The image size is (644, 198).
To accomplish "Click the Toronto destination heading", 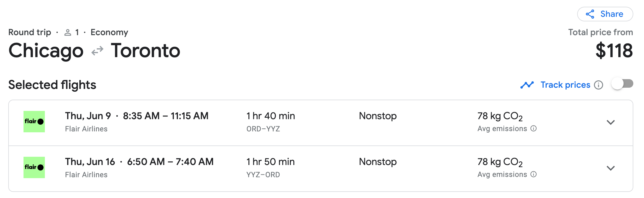I will tap(145, 51).
